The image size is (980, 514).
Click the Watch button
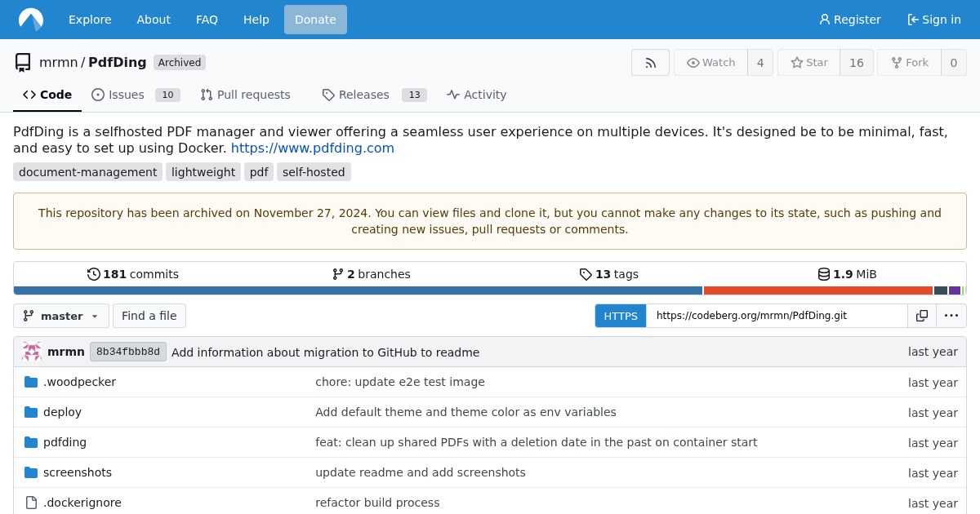pos(710,63)
